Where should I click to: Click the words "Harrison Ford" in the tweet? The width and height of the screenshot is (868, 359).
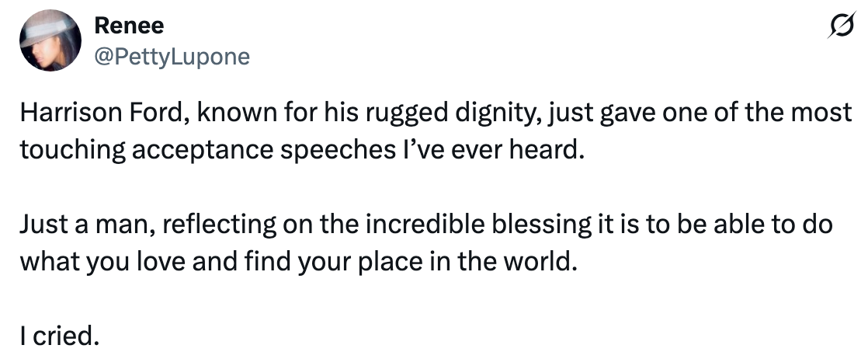[x=100, y=114]
